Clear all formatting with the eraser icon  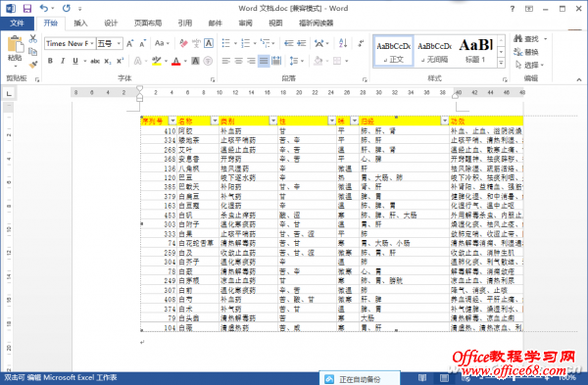[183, 43]
